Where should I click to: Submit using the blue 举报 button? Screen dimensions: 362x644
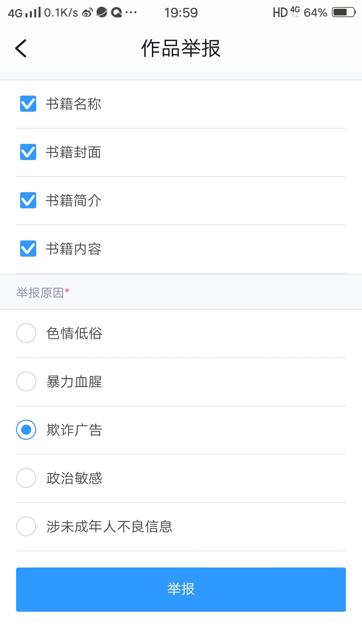[x=181, y=589]
